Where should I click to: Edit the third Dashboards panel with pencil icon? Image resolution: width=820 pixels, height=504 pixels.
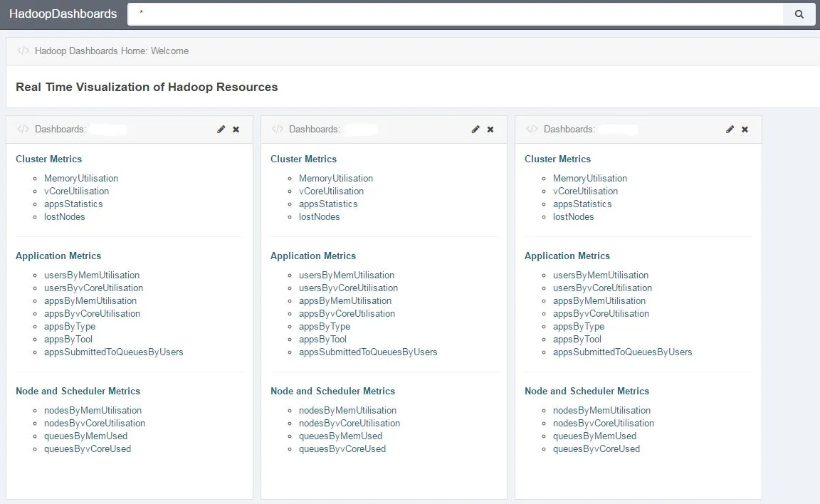pos(730,129)
